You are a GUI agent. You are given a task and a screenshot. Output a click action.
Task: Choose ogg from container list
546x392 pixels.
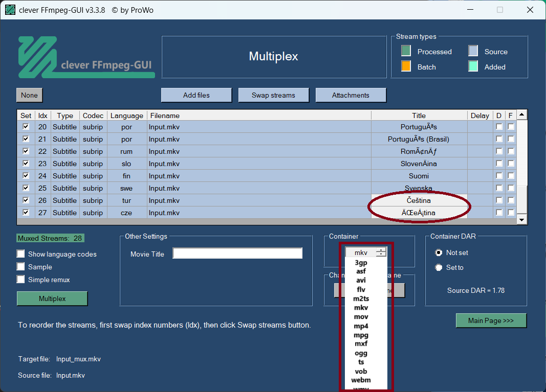tap(361, 353)
